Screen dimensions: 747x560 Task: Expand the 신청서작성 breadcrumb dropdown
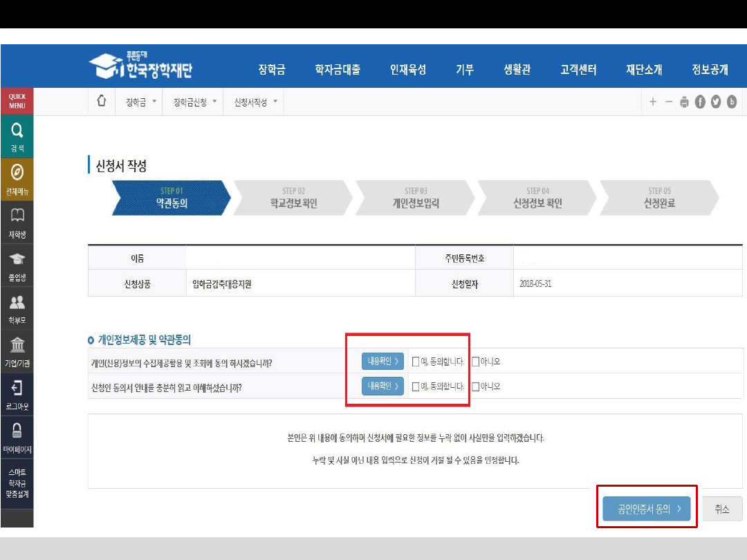255,102
